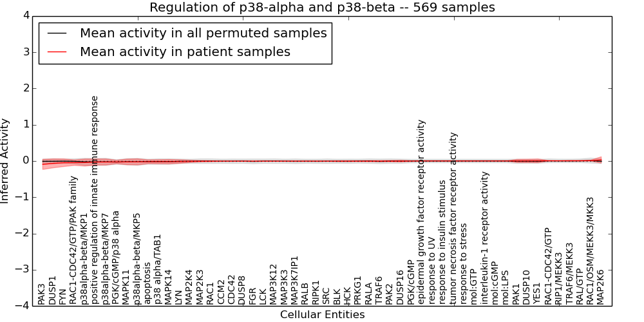644x322 pixels.
Task: Select the 'Mean activity in all permuted samples' legend label
Action: pos(203,33)
